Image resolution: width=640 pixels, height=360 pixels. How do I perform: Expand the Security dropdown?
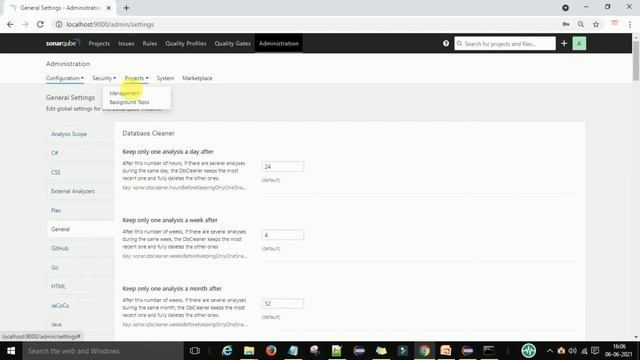pyautogui.click(x=104, y=78)
